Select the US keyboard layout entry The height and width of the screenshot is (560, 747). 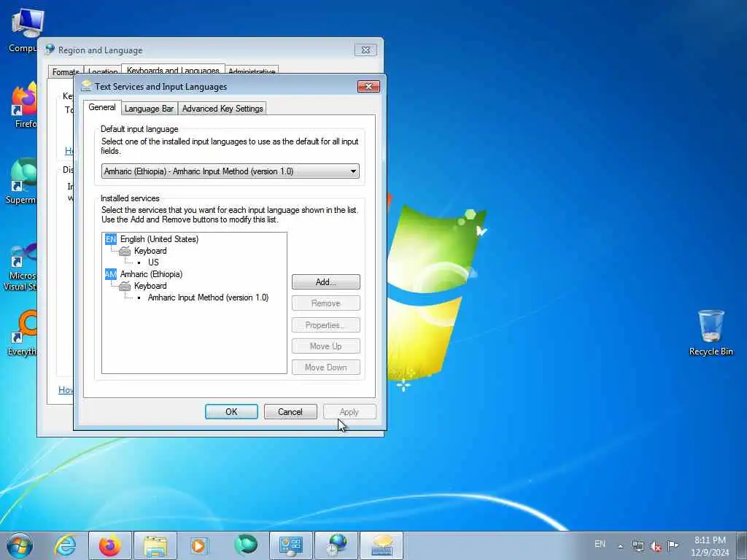coord(153,262)
